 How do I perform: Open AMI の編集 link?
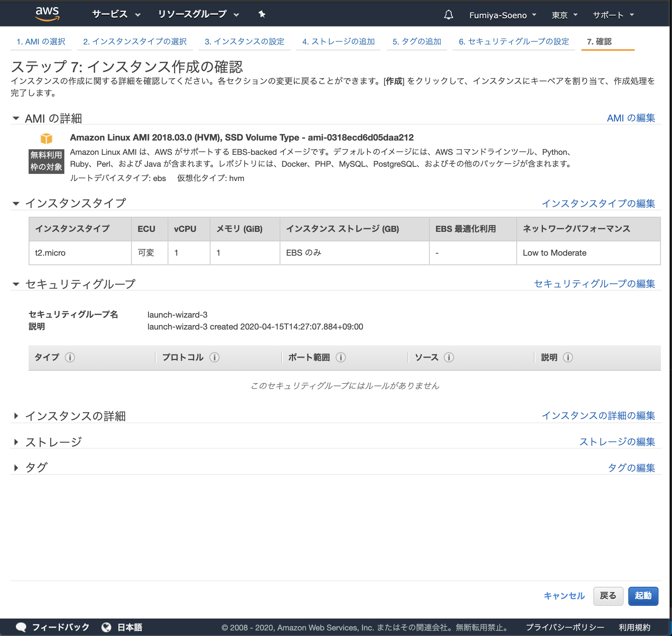[x=631, y=118]
